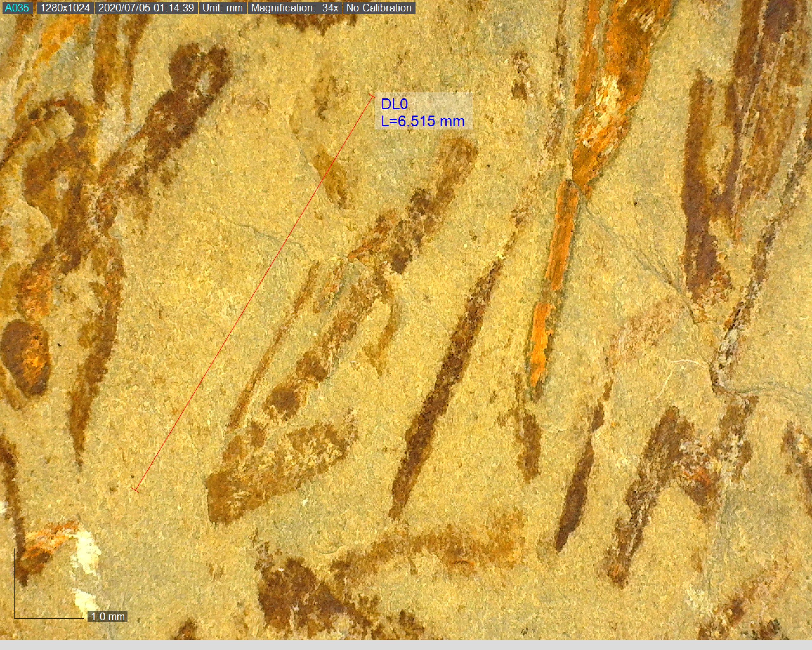Click the dark oval blob at left edge
The width and height of the screenshot is (812, 650).
[24, 356]
